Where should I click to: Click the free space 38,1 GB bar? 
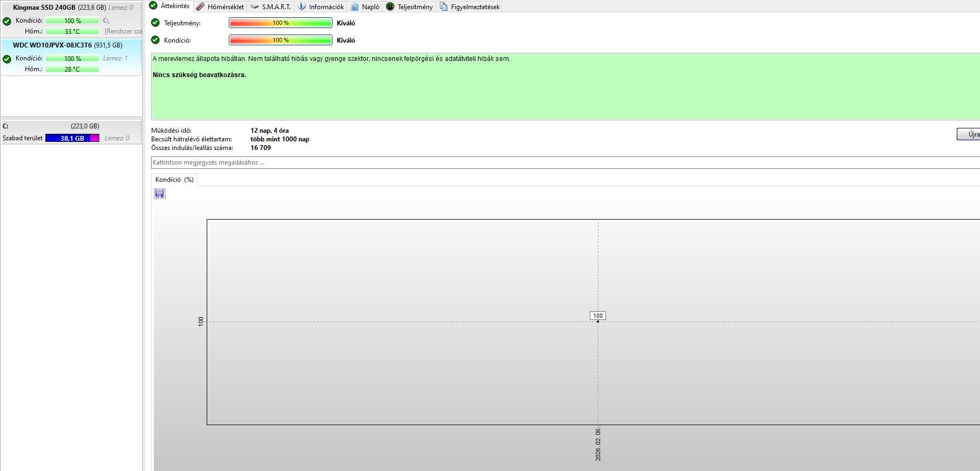point(72,138)
